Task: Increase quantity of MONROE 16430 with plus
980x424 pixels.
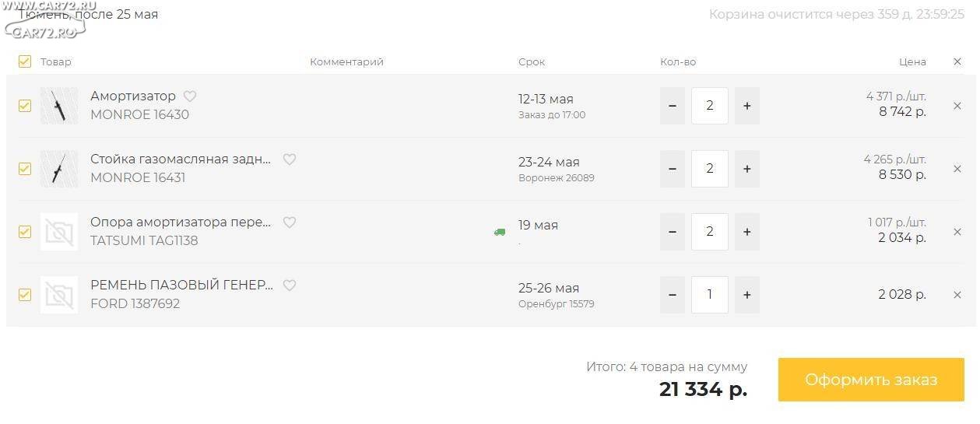Action: pos(747,106)
